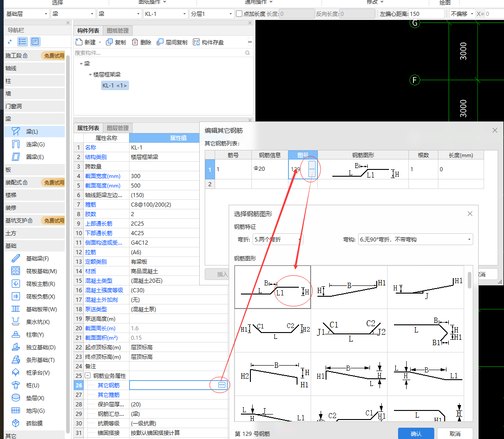This screenshot has width=504, height=439.
Task: Click the 免费试用 badge beside 施工段
Action: click(54, 56)
